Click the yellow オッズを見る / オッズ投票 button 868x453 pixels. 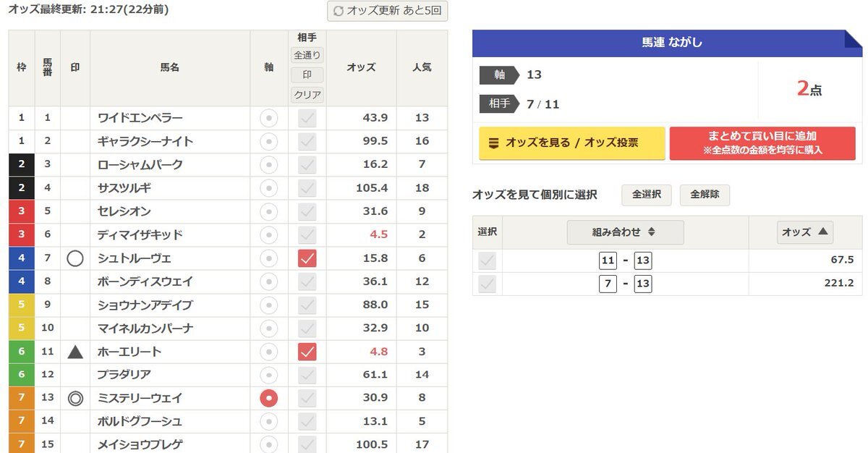coord(572,143)
